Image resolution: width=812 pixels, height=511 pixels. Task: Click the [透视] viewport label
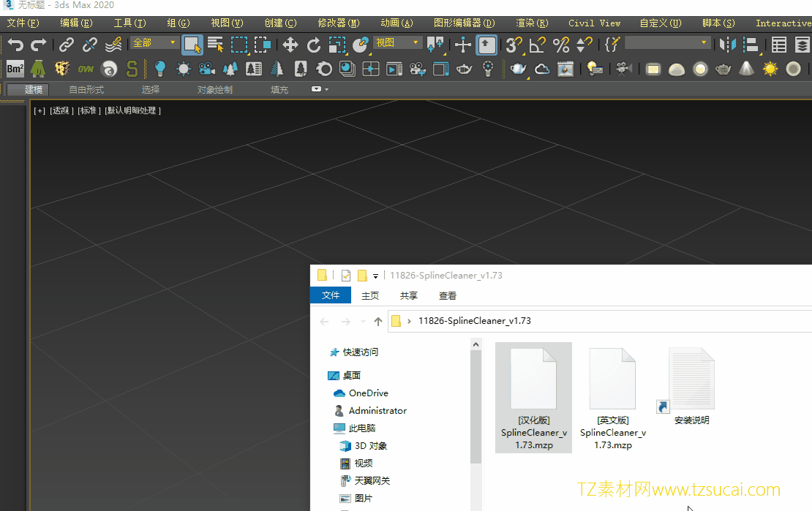[62, 110]
